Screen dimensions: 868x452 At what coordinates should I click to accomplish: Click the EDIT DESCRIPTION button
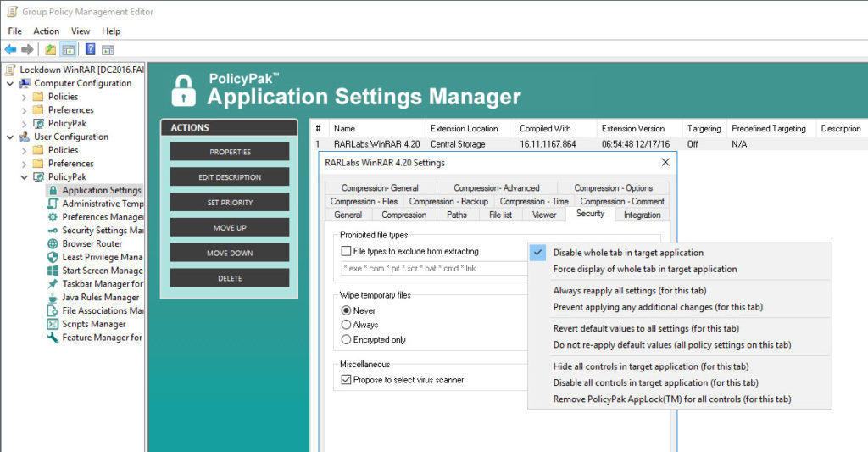click(230, 177)
